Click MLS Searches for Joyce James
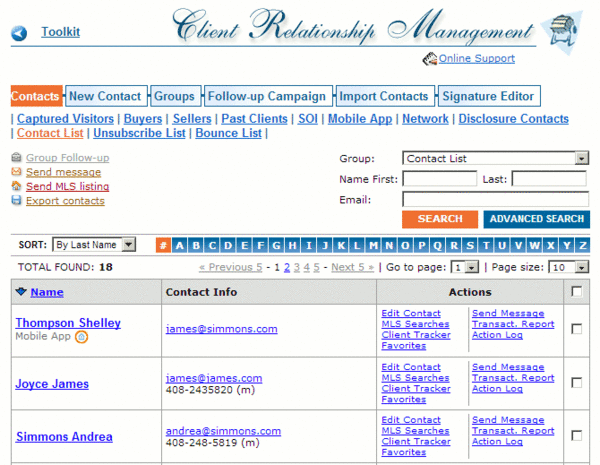 tap(415, 378)
